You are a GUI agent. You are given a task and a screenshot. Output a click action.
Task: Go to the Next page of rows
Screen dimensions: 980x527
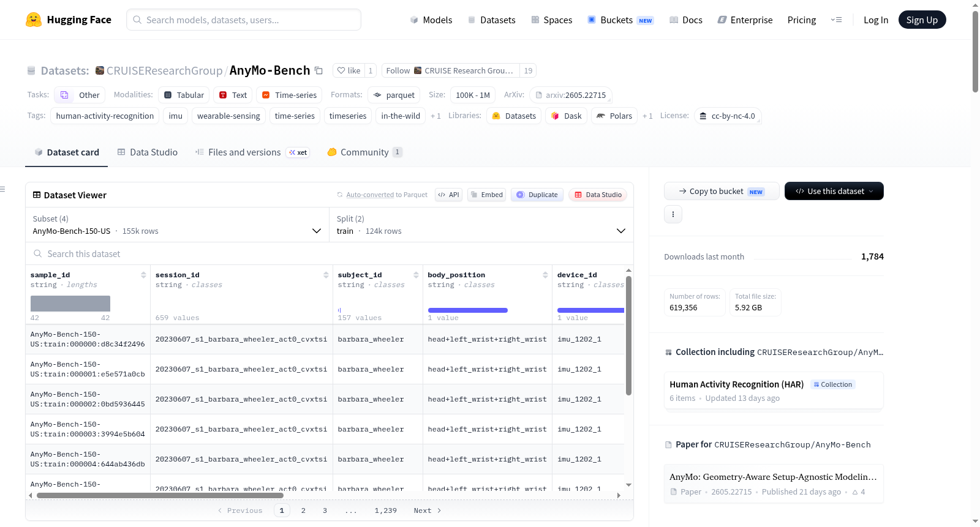pyautogui.click(x=428, y=510)
